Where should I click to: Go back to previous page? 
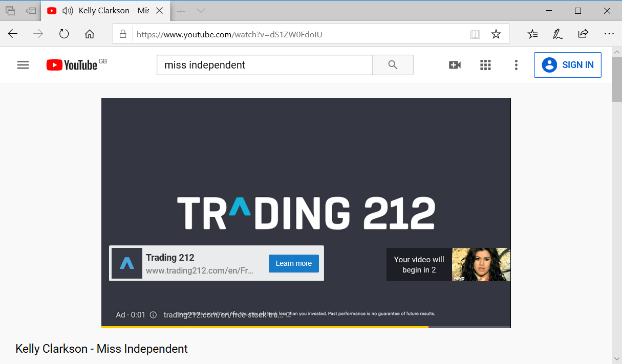pyautogui.click(x=13, y=34)
